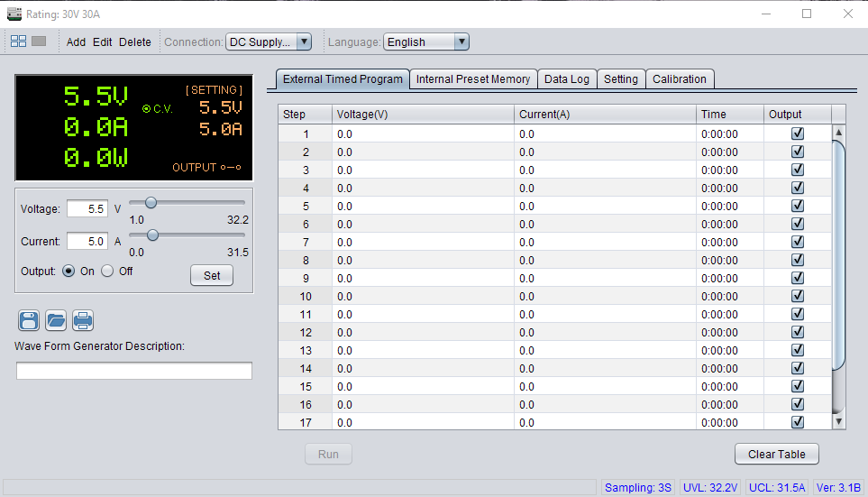Select the Output On radio button

click(x=69, y=271)
